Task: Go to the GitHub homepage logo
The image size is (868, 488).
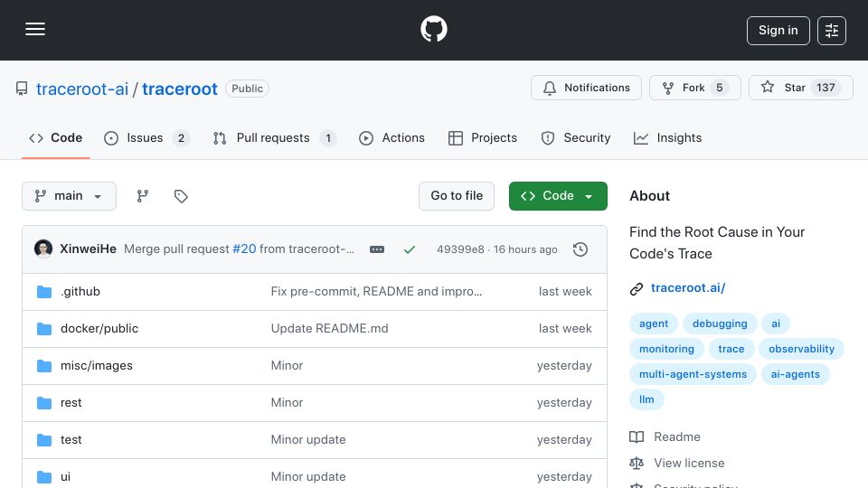Action: 433,29
